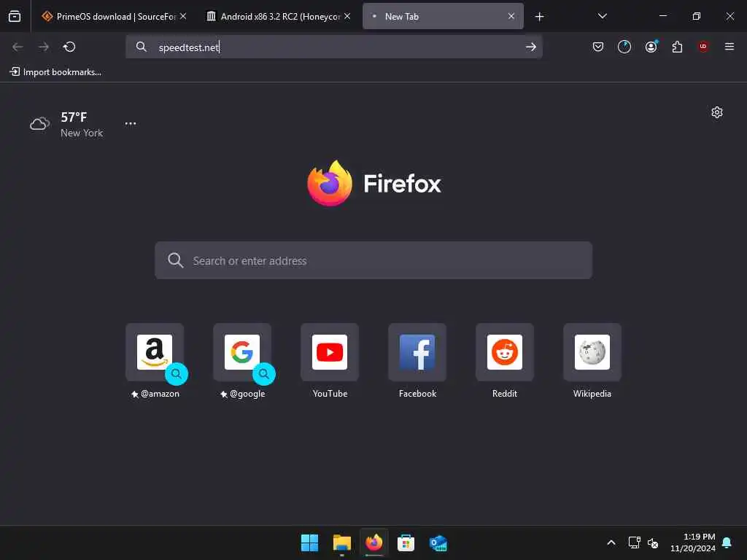Open the Firefox account icon

click(651, 47)
